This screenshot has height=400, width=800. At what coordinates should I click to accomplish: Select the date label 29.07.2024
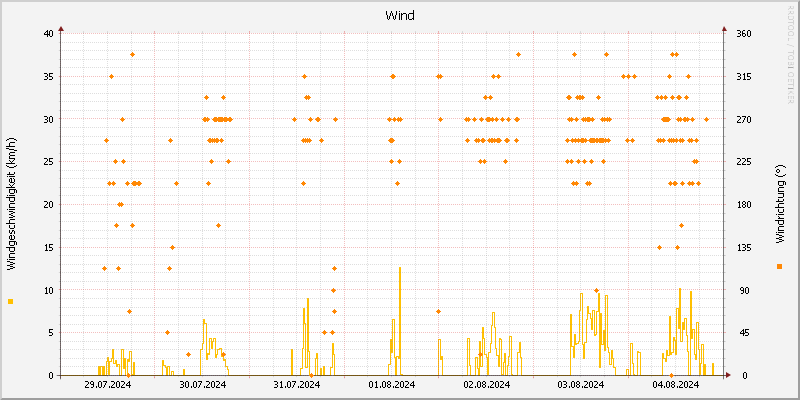(108, 384)
